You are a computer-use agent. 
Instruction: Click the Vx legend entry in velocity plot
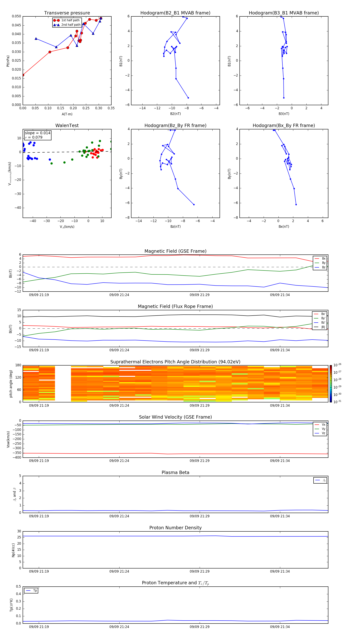point(320,424)
